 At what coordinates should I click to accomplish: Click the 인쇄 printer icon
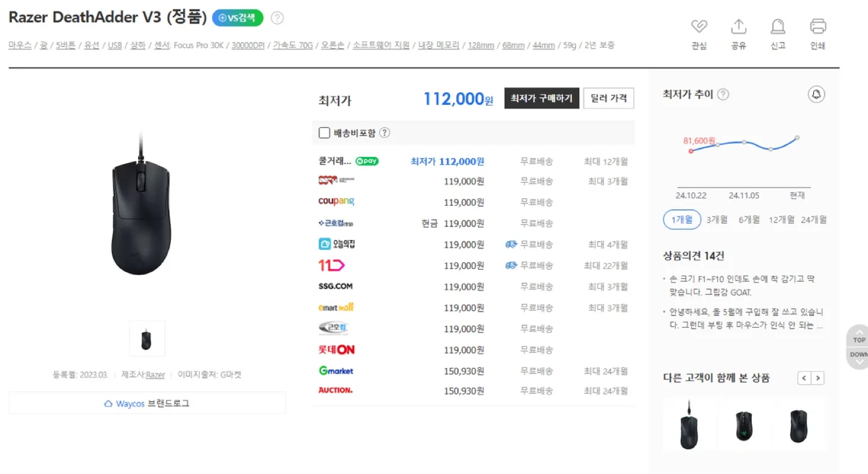[818, 27]
